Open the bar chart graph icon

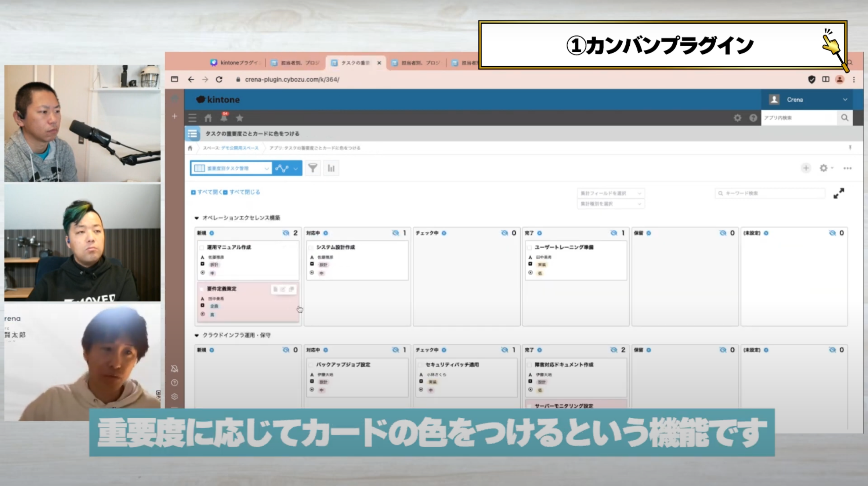[331, 168]
